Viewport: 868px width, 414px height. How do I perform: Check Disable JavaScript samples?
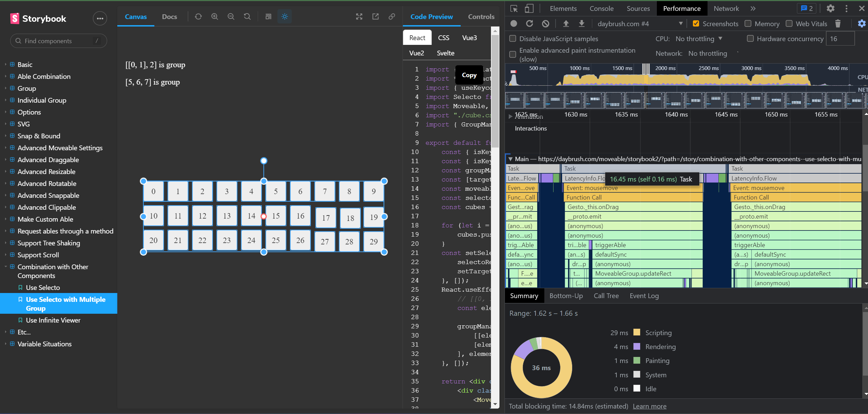tap(513, 38)
